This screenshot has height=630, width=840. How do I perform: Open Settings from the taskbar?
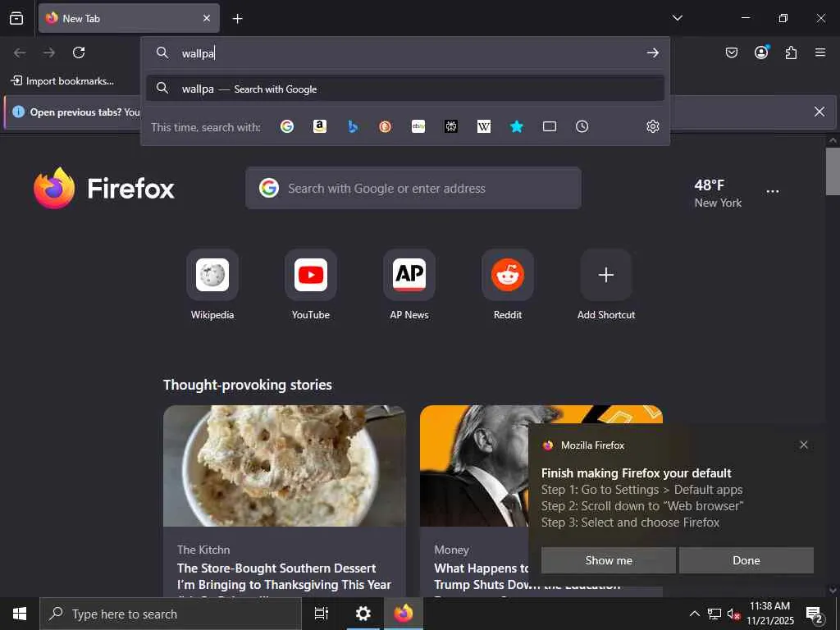tap(363, 614)
